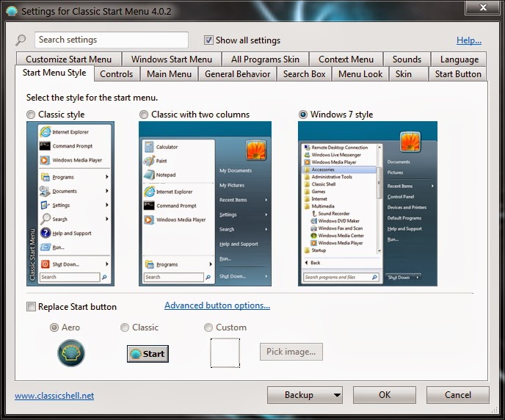Open the Menu Look tab
505x420 pixels.
click(360, 74)
